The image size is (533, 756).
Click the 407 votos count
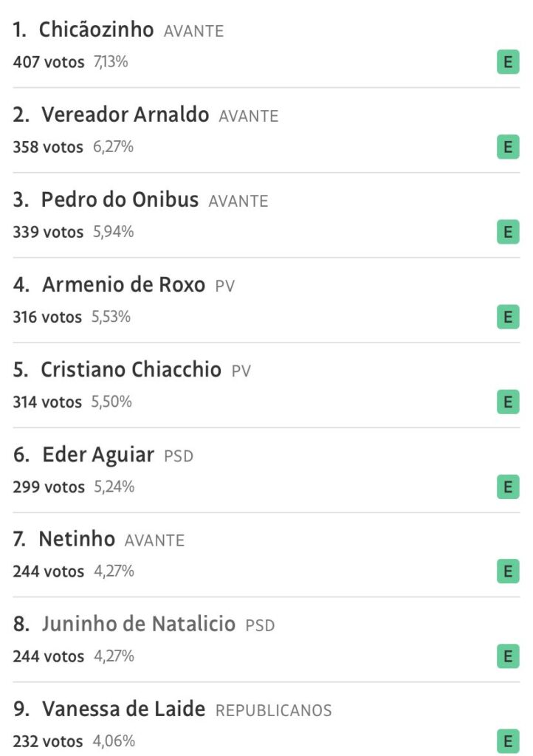(49, 63)
